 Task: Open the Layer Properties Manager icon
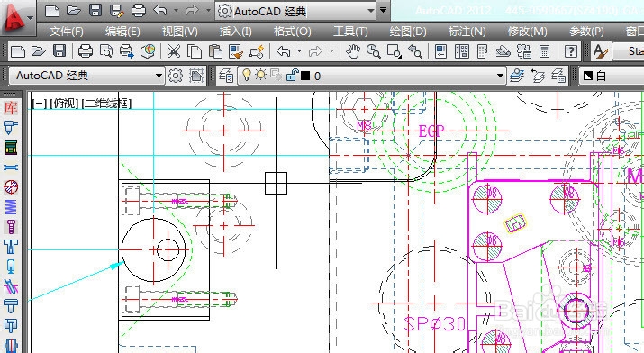(226, 76)
